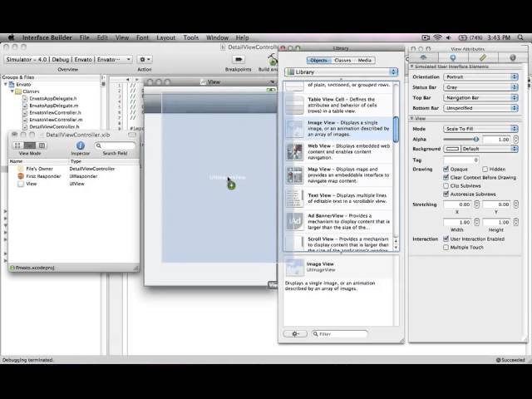The width and height of the screenshot is (532, 399).
Task: Open the Simulator 4.0 Debug overview dropdown
Action: [x=68, y=59]
